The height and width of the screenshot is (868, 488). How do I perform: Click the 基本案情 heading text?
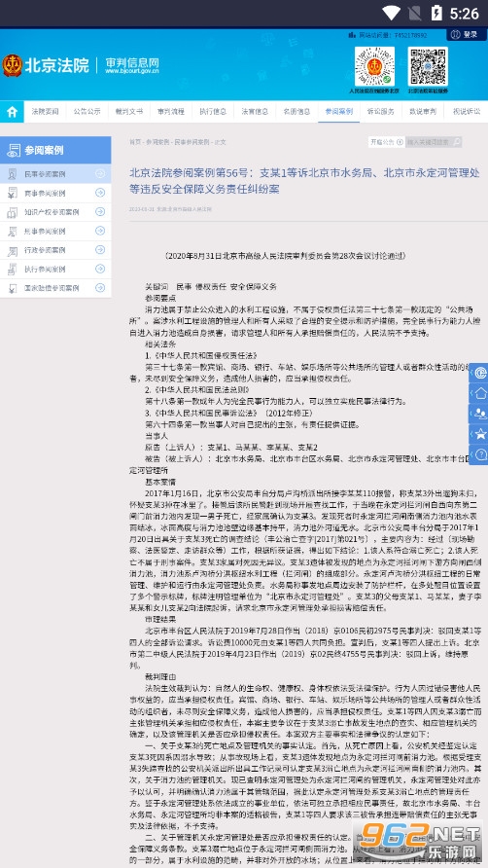(160, 482)
